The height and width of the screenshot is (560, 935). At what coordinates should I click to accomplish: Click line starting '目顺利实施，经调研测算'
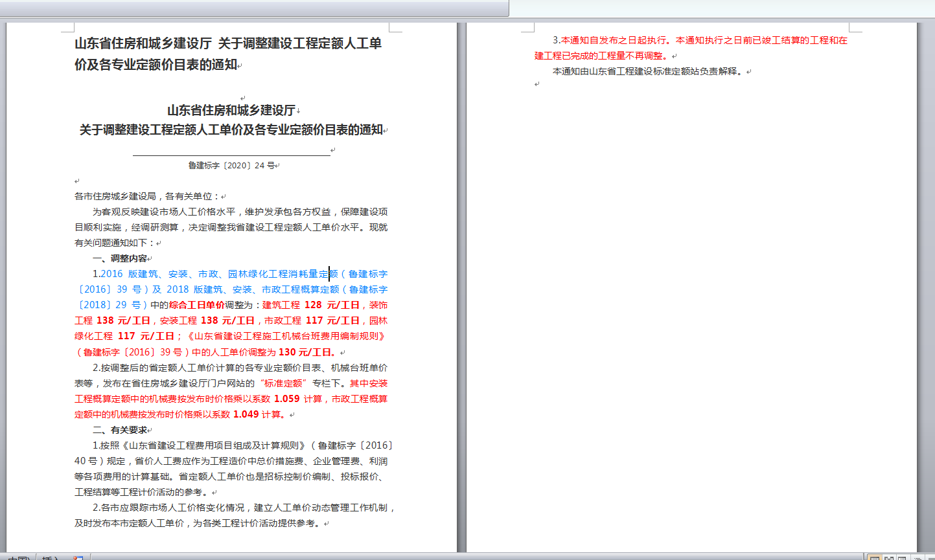tap(231, 227)
